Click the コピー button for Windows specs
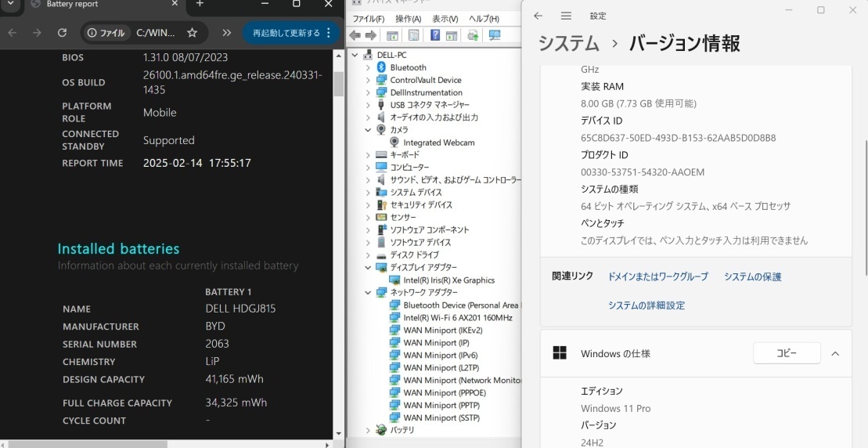This screenshot has height=448, width=868. [787, 353]
